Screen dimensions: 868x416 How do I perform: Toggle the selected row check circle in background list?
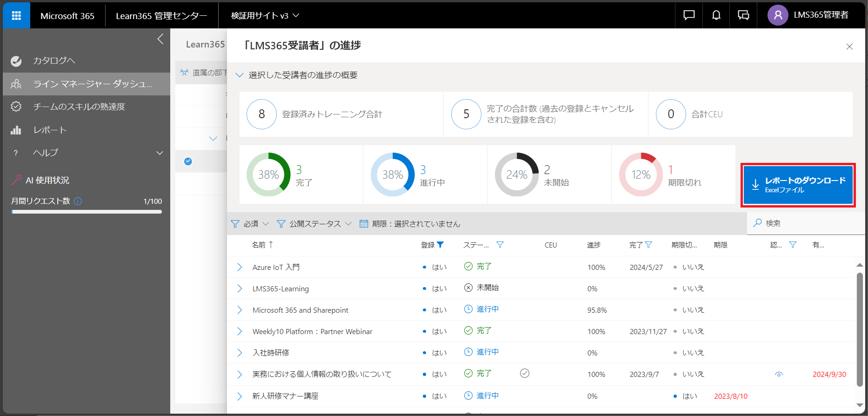pyautogui.click(x=188, y=161)
